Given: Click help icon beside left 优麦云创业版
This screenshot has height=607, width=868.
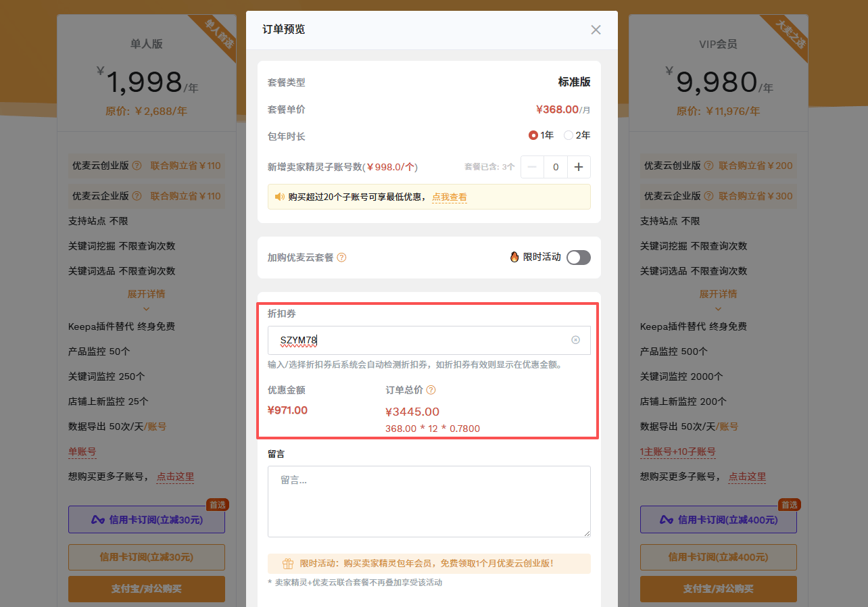Looking at the screenshot, I should (x=137, y=166).
